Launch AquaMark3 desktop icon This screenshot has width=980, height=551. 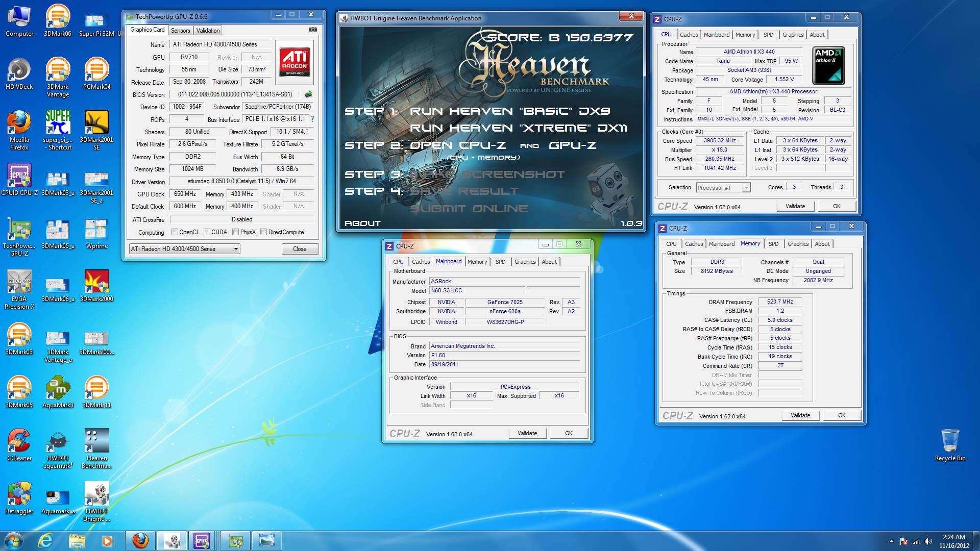[x=58, y=392]
